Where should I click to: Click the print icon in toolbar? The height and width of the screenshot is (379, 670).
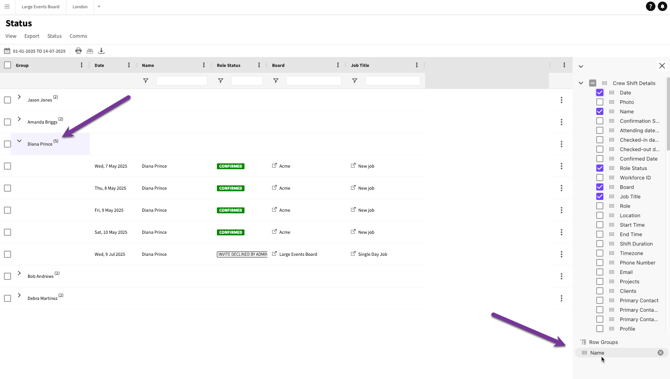(78, 51)
